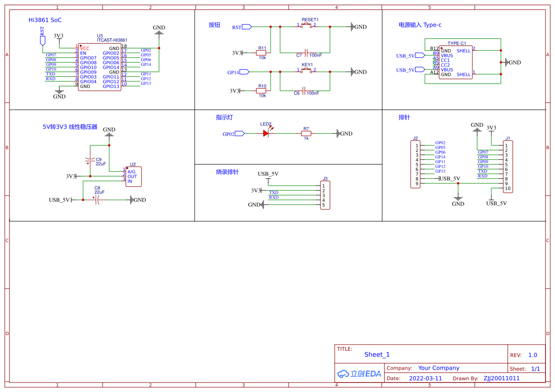Select resistor R10 symbol
The image size is (555, 392).
click(261, 91)
